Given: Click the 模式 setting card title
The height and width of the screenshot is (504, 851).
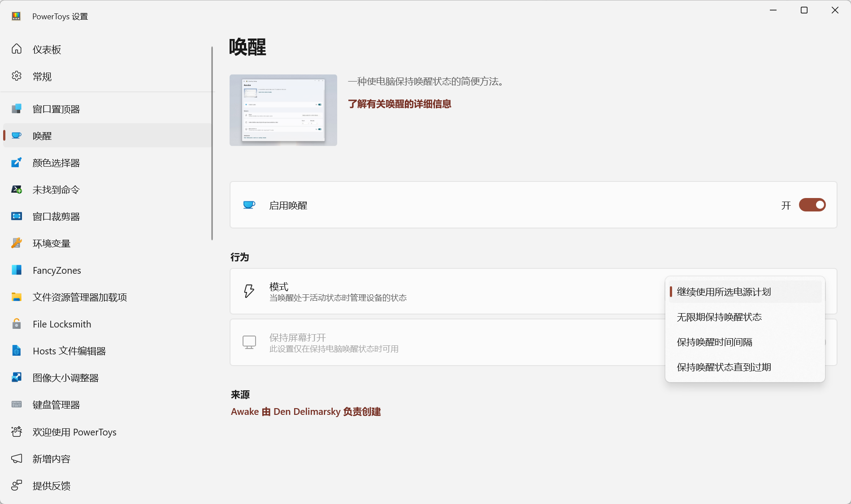Looking at the screenshot, I should tap(279, 286).
